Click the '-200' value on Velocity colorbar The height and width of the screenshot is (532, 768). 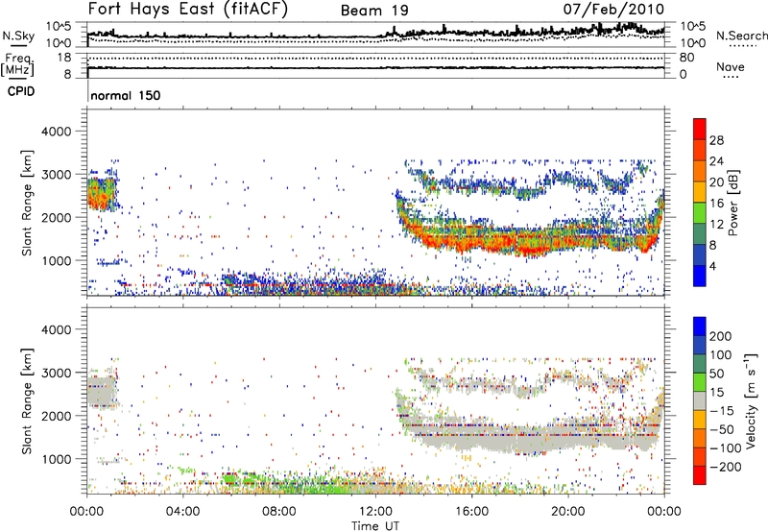click(724, 467)
